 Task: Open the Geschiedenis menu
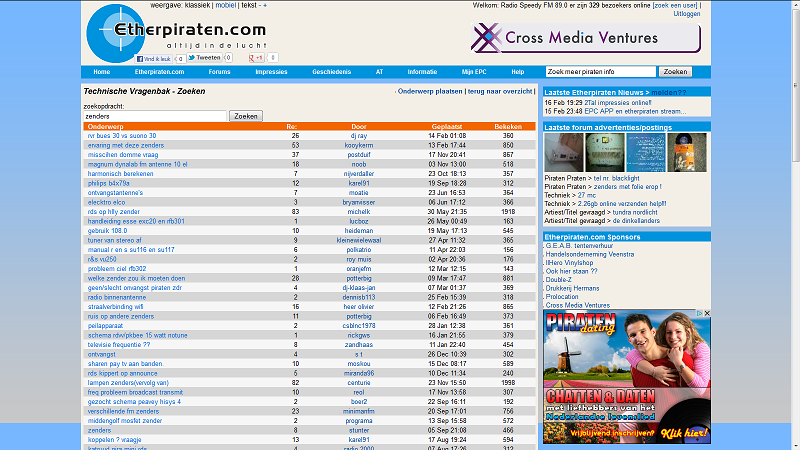[332, 72]
